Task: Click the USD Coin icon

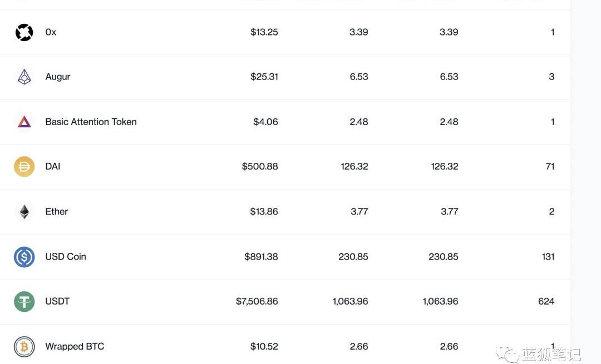Action: (24, 257)
